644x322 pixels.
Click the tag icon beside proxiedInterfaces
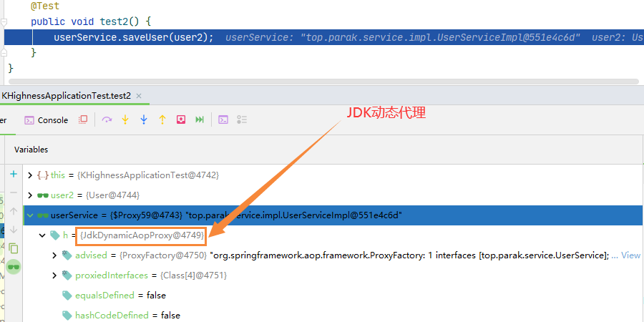[67, 275]
